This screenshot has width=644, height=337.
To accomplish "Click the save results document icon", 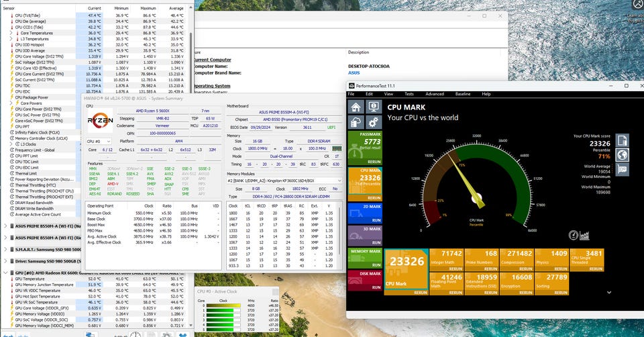I will tap(623, 140).
